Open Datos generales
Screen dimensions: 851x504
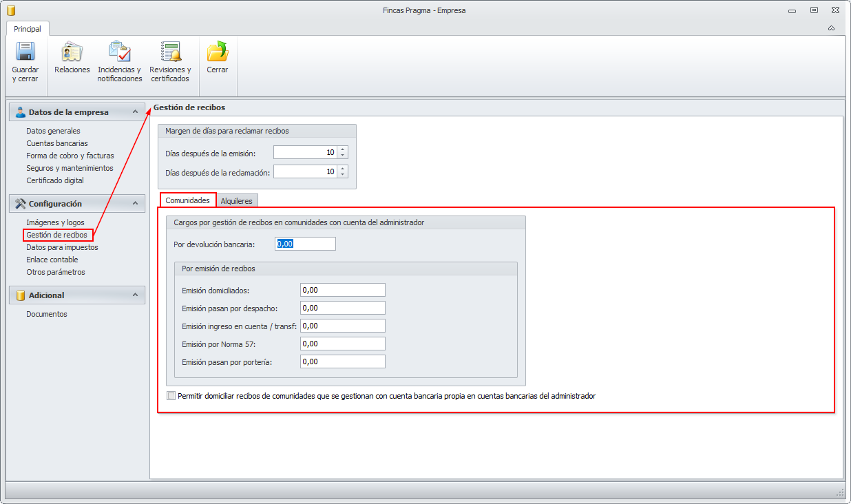(53, 131)
